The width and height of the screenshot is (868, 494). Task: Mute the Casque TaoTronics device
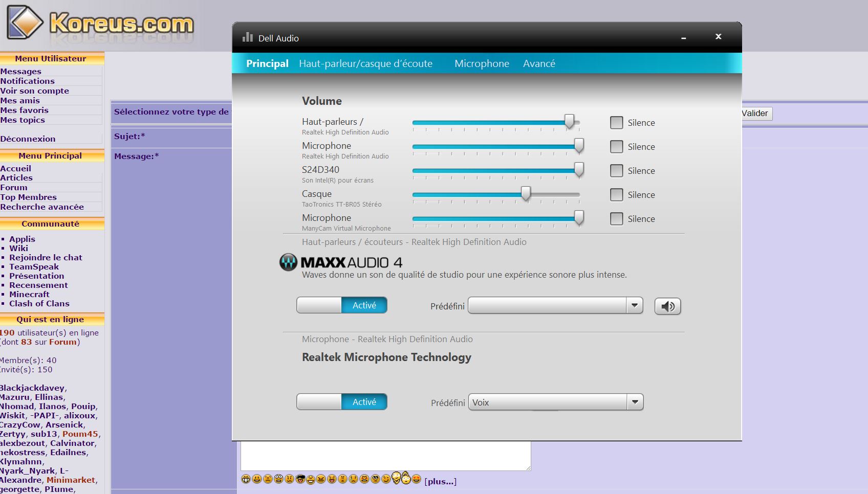pyautogui.click(x=616, y=195)
